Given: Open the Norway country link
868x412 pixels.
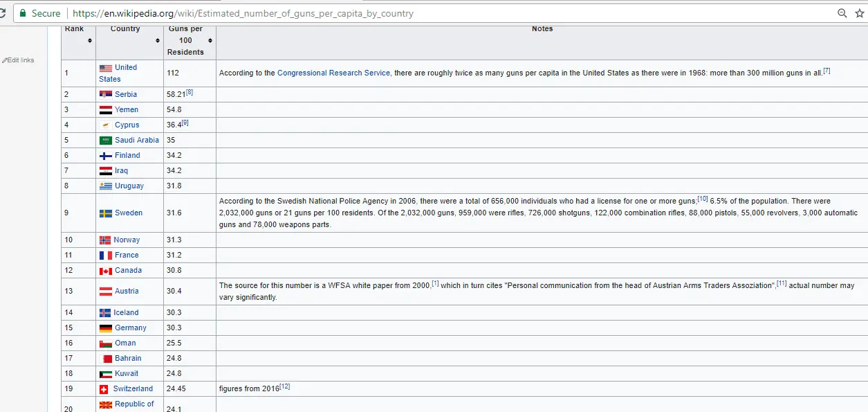Looking at the screenshot, I should (x=127, y=240).
